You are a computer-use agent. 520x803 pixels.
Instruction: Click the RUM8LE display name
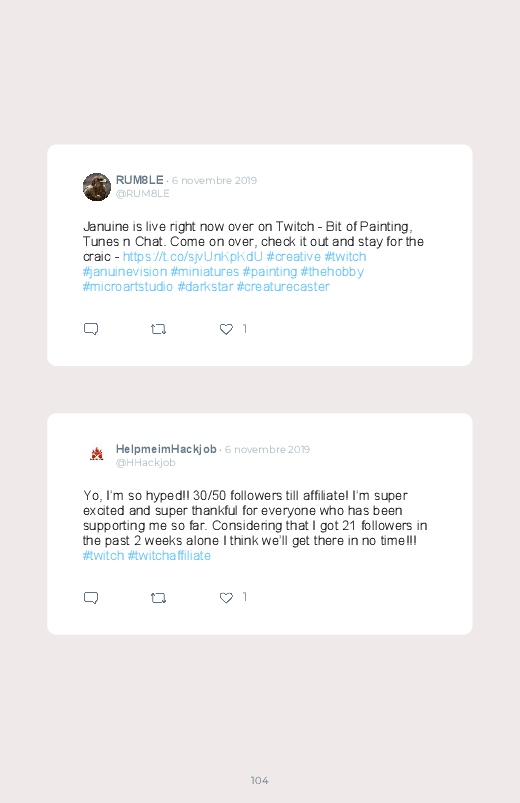pyautogui.click(x=139, y=180)
